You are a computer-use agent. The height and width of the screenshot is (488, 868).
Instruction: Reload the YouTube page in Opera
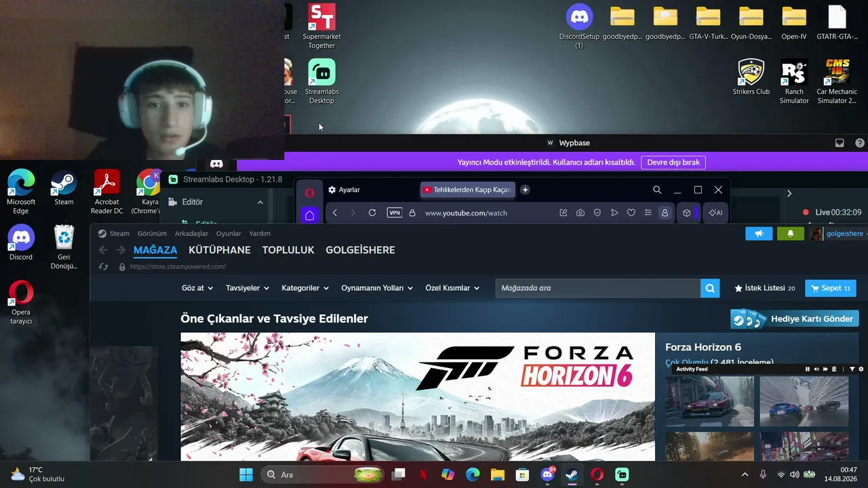[372, 213]
